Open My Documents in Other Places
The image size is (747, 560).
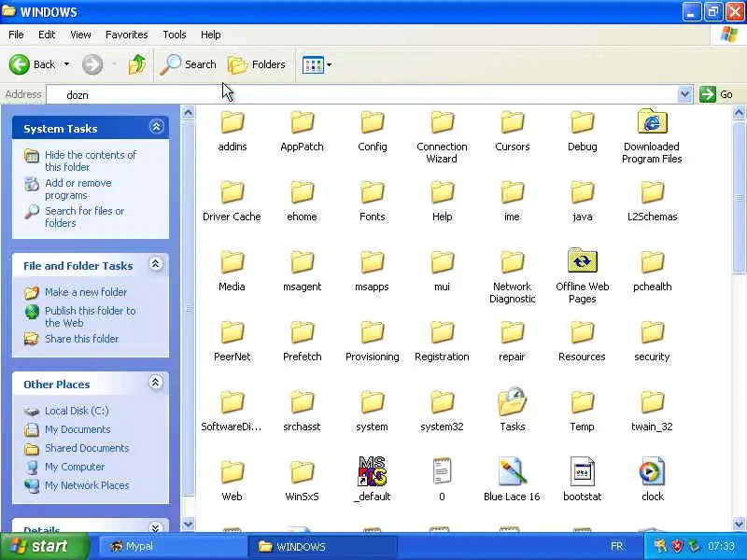point(78,429)
